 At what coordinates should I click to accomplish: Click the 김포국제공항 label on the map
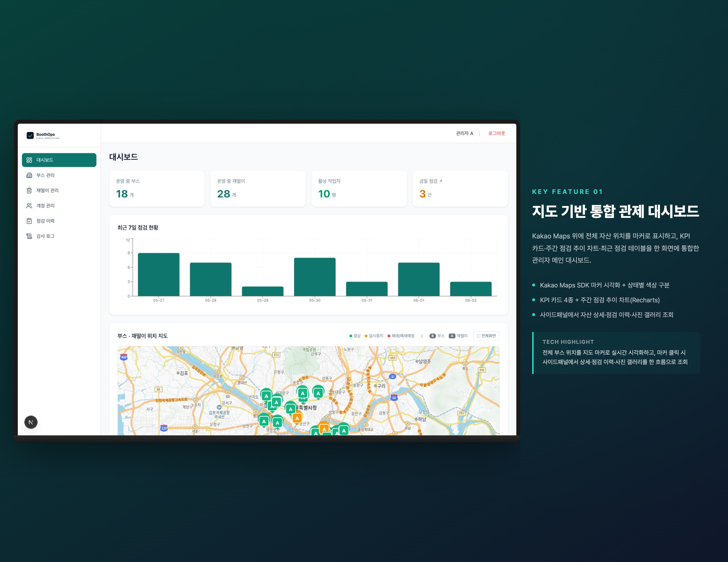(219, 415)
